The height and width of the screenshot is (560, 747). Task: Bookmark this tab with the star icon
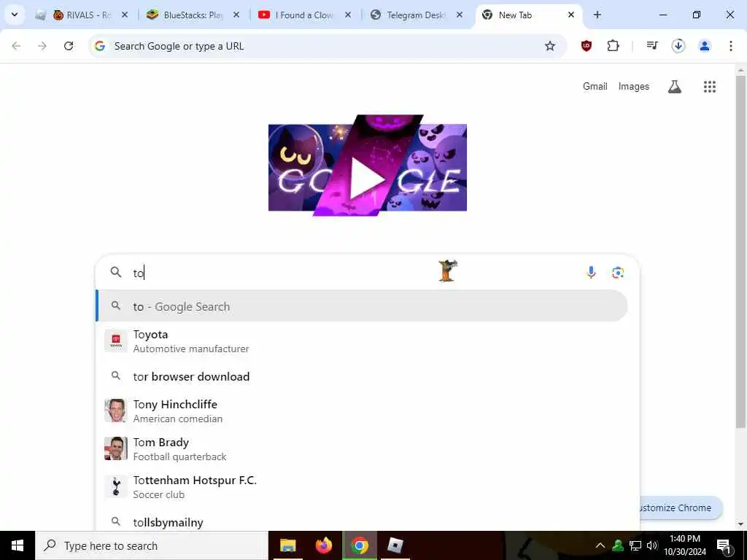pos(550,46)
